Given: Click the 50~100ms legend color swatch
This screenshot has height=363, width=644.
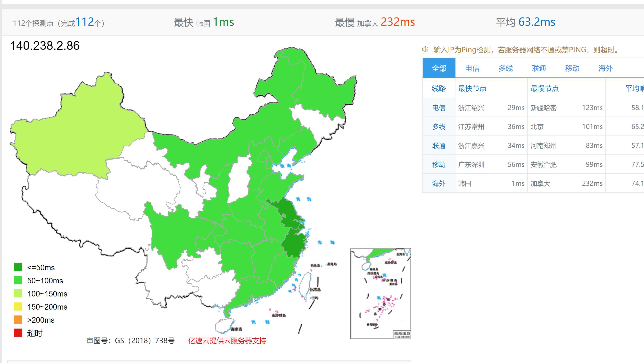Looking at the screenshot, I should pyautogui.click(x=18, y=280).
